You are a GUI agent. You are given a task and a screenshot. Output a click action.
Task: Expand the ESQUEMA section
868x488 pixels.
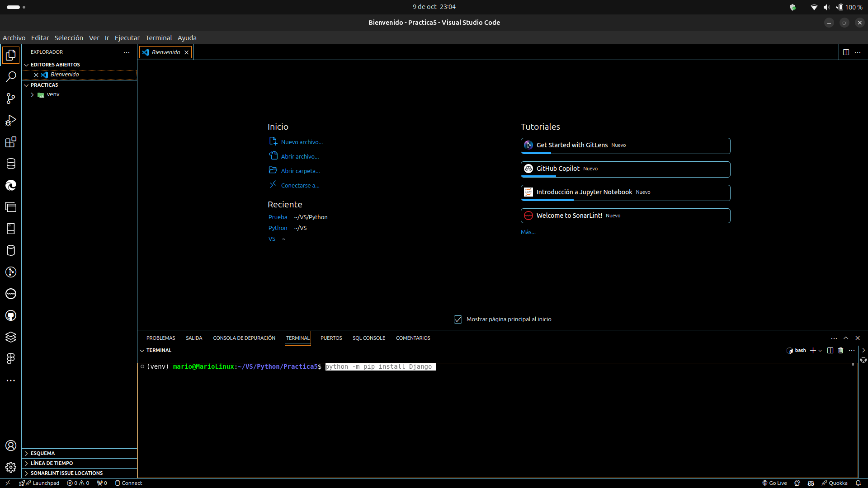pyautogui.click(x=79, y=453)
